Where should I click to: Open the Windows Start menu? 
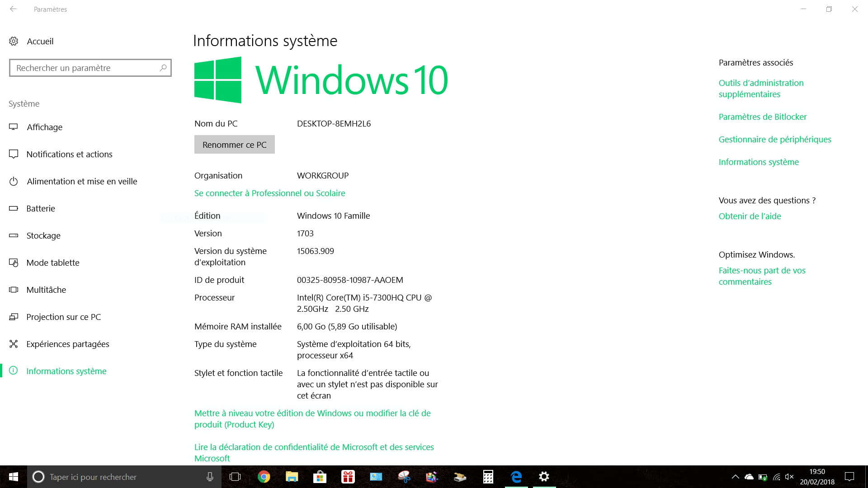pyautogui.click(x=14, y=477)
